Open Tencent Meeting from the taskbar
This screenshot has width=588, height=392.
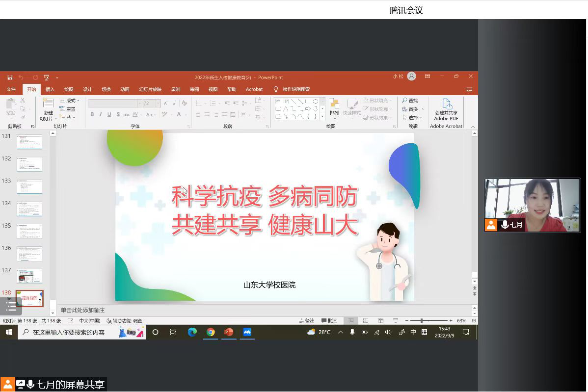tap(247, 332)
